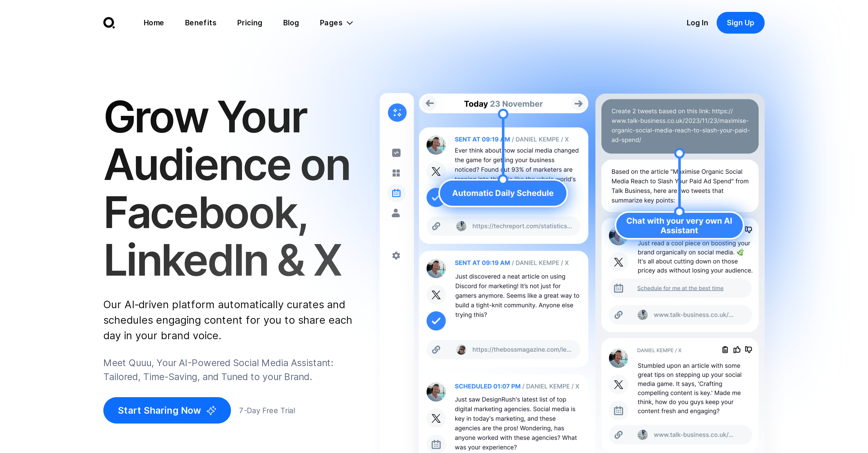Image resolution: width=868 pixels, height=453 pixels.
Task: Click the Benefits menu item
Action: coord(200,23)
